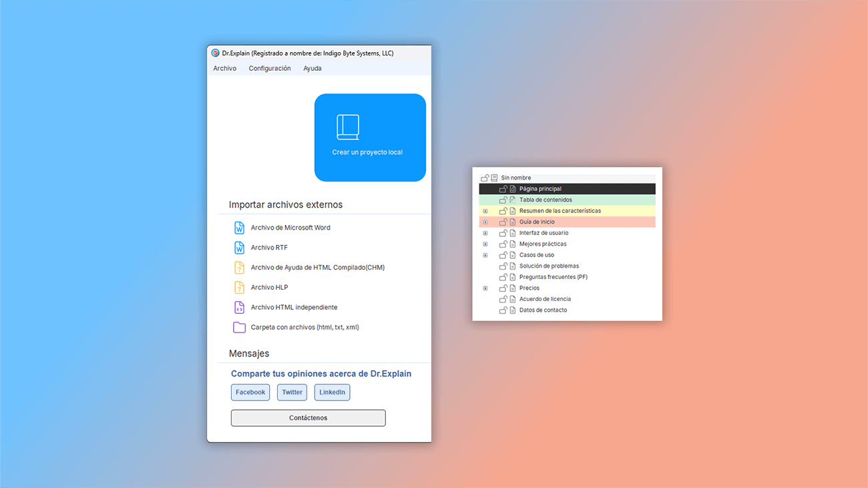Click the book icon on Crear un proyecto local
This screenshot has width=868, height=488.
coord(348,126)
